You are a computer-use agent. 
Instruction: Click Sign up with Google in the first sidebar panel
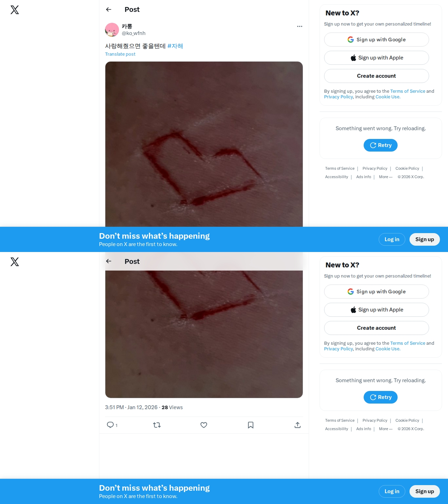click(x=377, y=40)
